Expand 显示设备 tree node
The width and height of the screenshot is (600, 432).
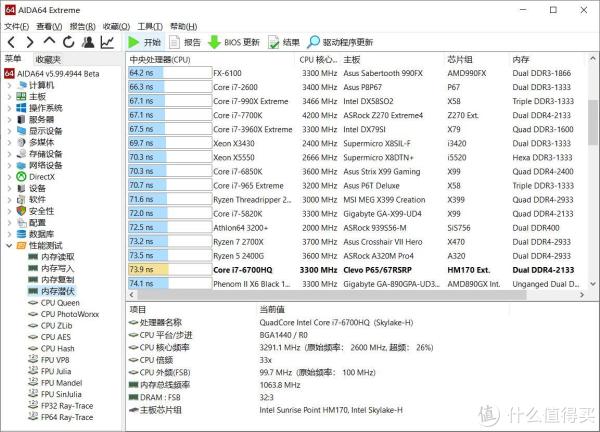click(x=10, y=131)
